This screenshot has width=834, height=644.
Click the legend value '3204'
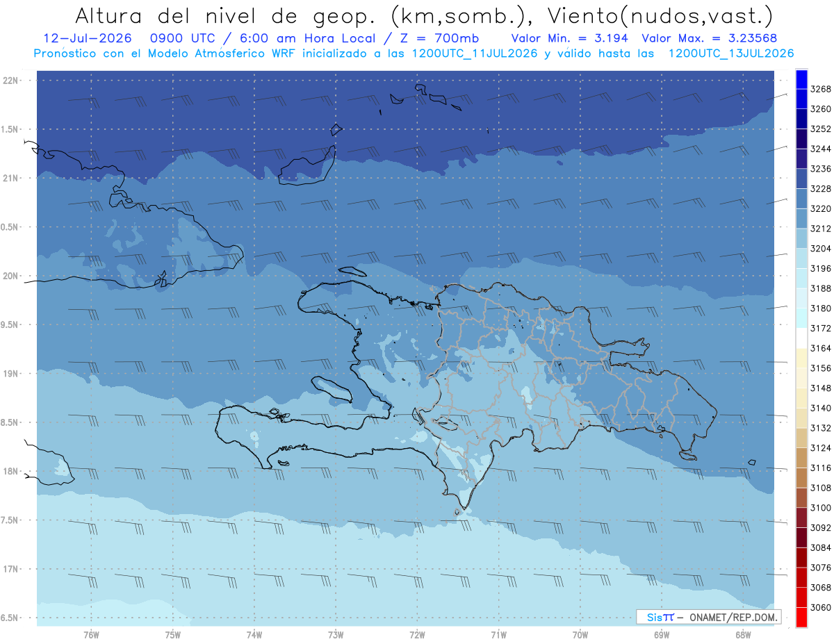click(821, 249)
